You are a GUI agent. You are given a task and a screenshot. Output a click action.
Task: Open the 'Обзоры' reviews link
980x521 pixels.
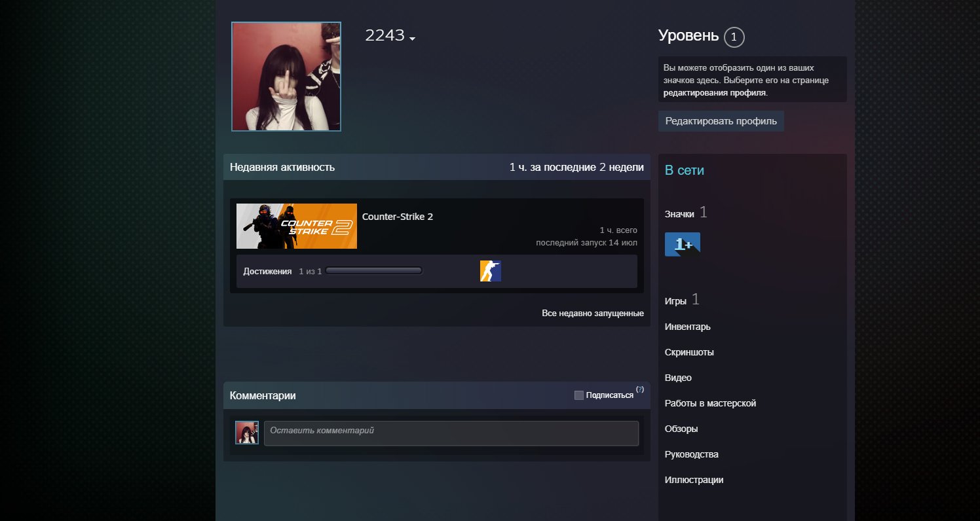pyautogui.click(x=681, y=429)
